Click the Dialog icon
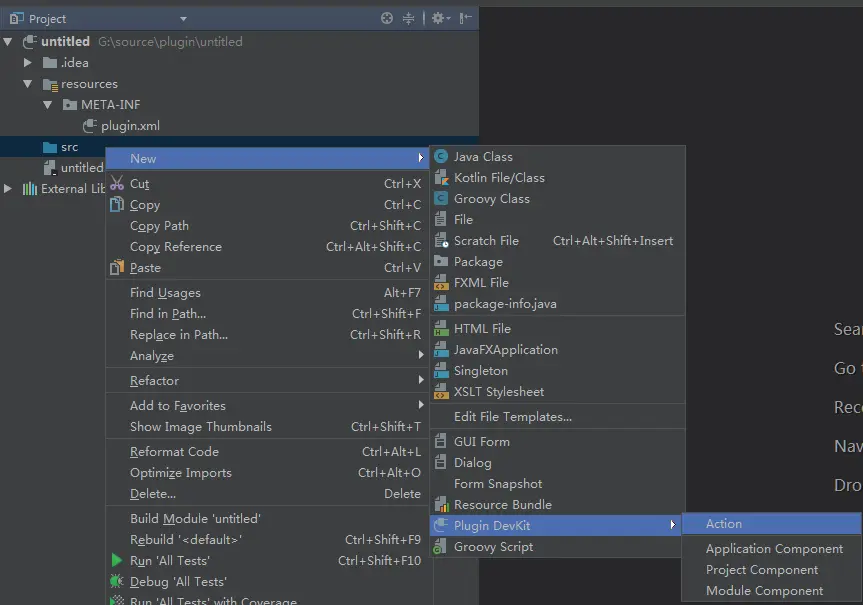This screenshot has width=863, height=605. 440,462
